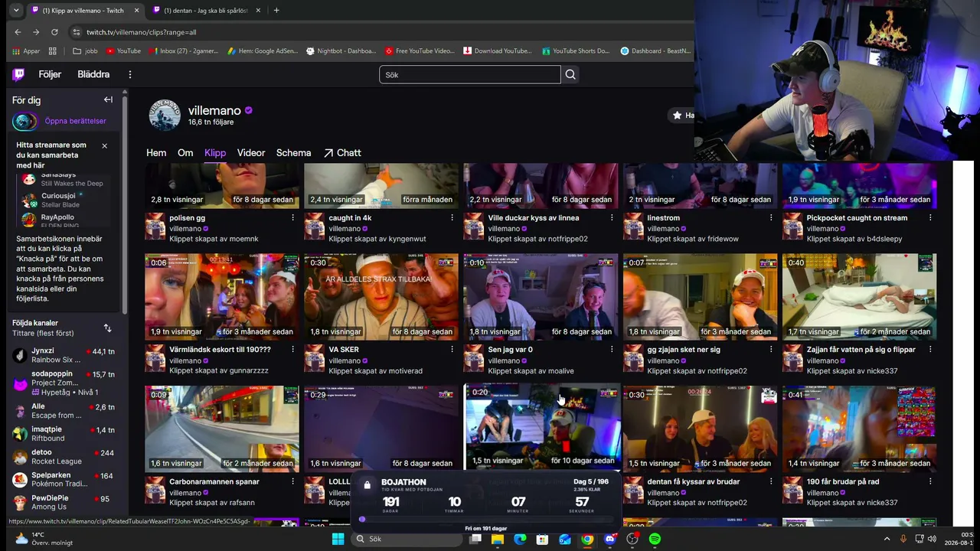Open the Windows Start menu
The image size is (980, 551).
point(338,539)
